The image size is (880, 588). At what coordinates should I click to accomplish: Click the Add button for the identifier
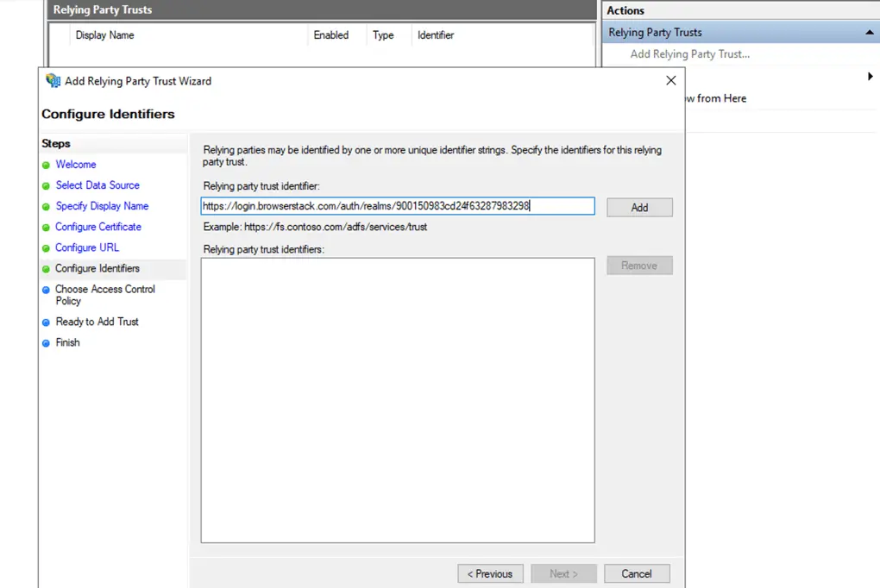coord(639,208)
